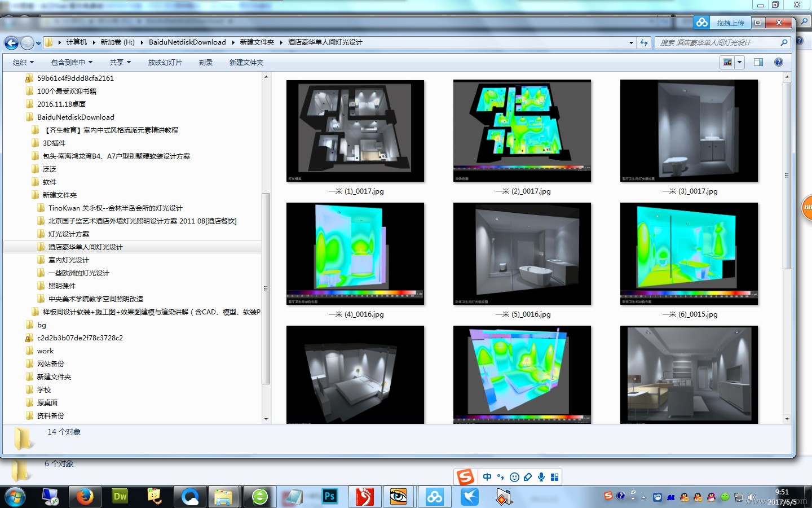Open the 2016.11.18桌面 folder

[x=61, y=104]
